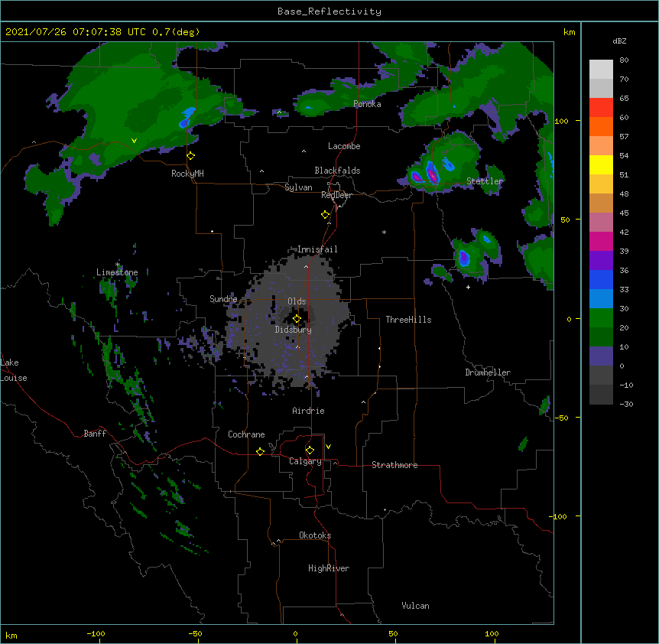
Task: Click the Didsbury town label
Action: (x=293, y=330)
